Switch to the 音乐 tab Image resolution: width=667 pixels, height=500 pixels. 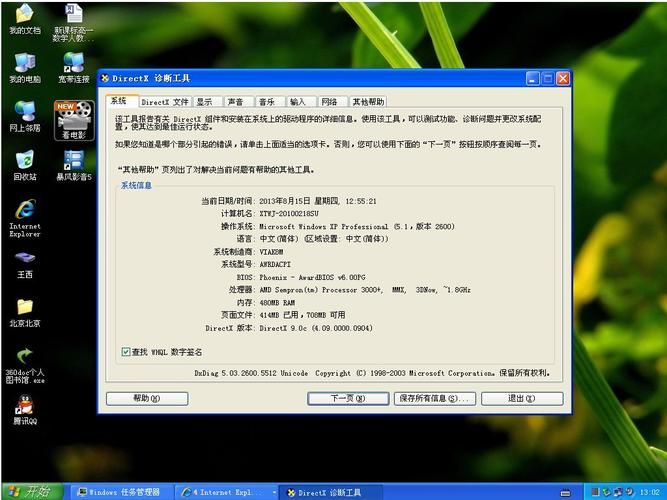point(270,102)
